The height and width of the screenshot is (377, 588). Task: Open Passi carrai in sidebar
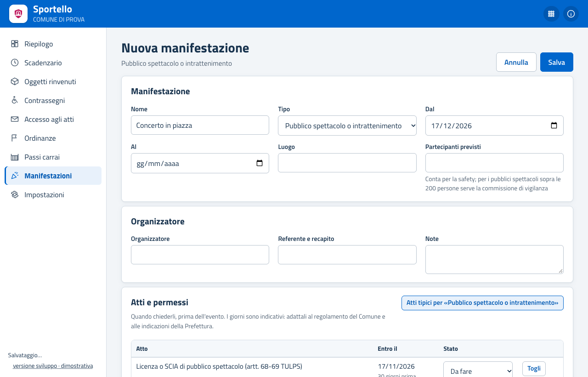pos(53,157)
